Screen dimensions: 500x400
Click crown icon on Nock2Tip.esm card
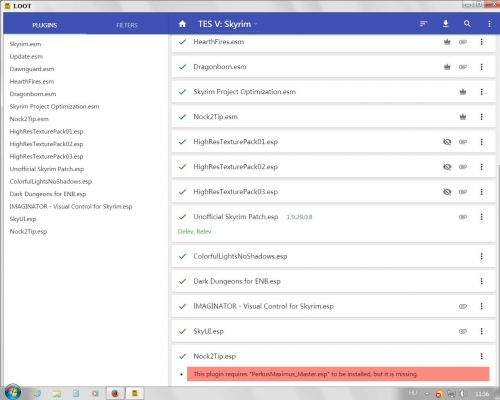(x=463, y=117)
